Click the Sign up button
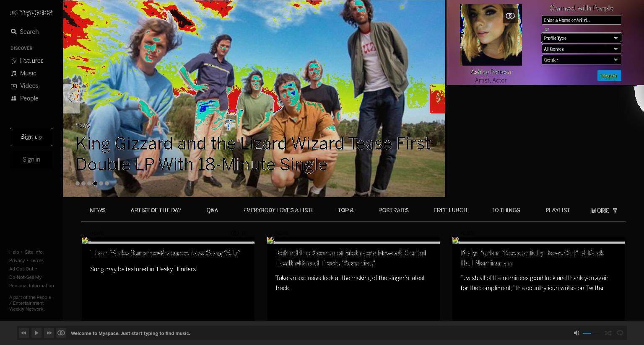Viewport: 644px width, 345px height. (31, 137)
